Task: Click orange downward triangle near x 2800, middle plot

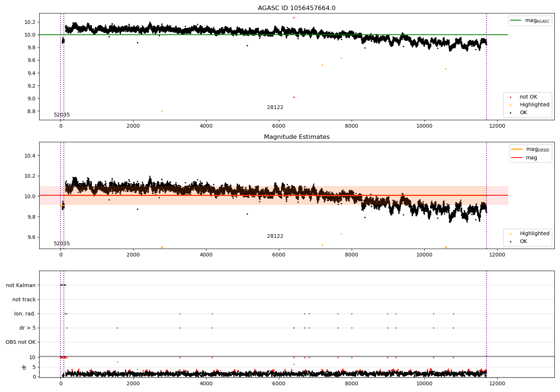Action: pyautogui.click(x=162, y=248)
